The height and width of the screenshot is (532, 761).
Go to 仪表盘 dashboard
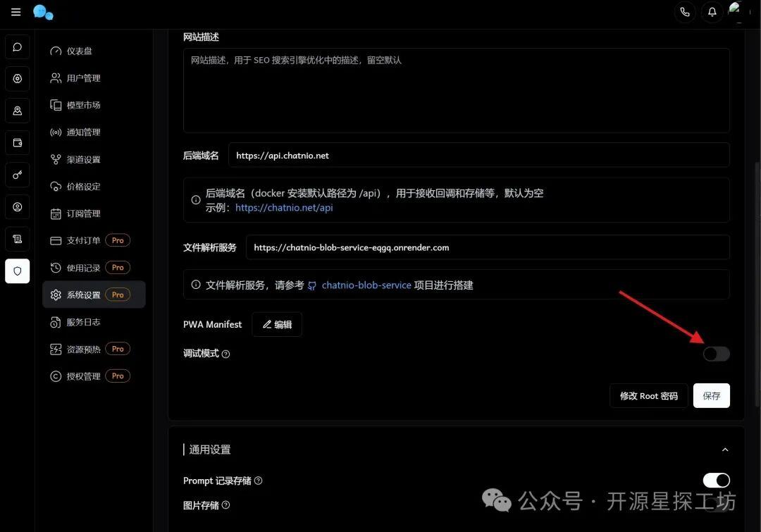pyautogui.click(x=94, y=51)
